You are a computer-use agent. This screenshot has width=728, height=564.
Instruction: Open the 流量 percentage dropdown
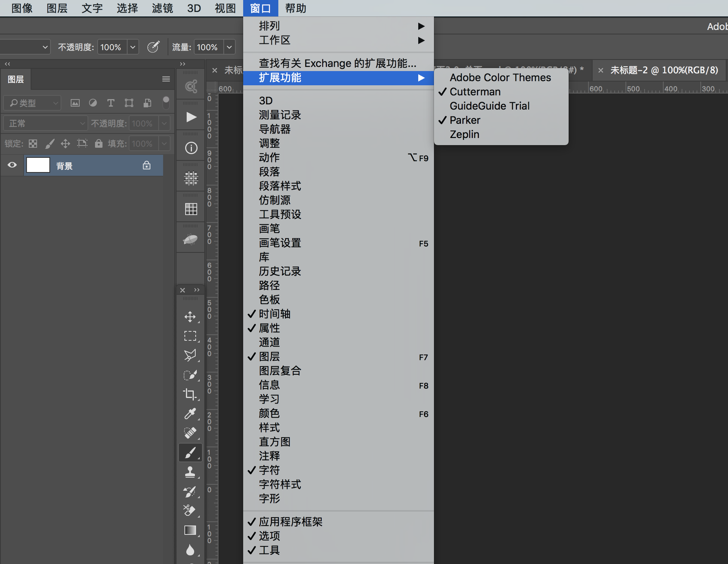pyautogui.click(x=229, y=47)
